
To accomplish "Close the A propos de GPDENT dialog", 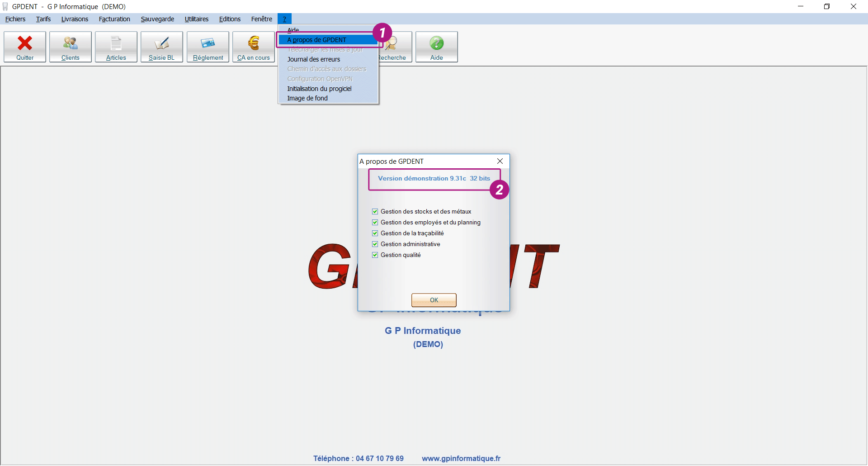I will (x=500, y=161).
